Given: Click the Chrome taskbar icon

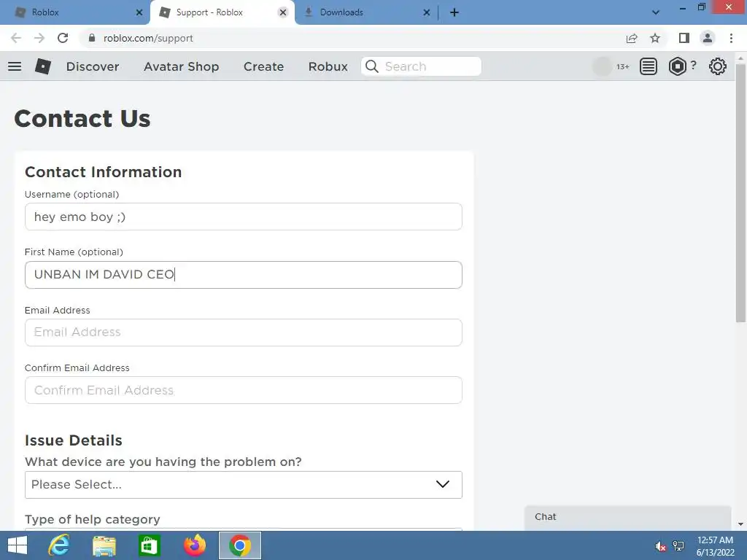Looking at the screenshot, I should (x=239, y=545).
